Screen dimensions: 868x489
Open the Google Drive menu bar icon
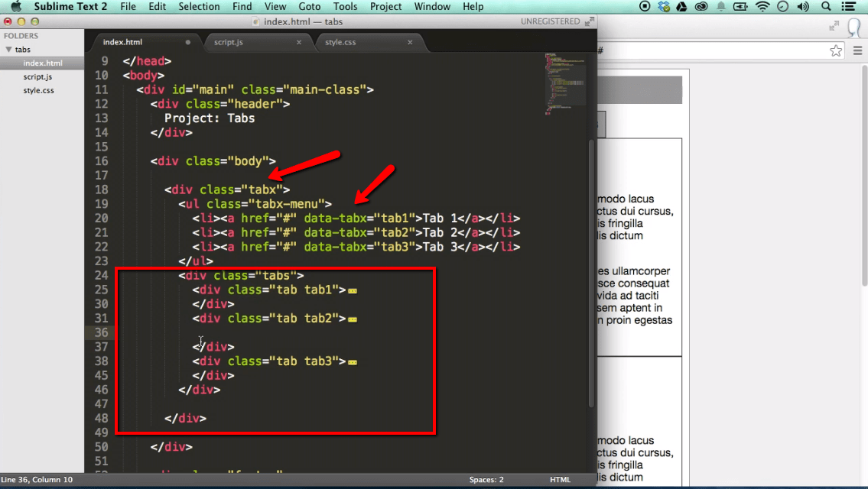click(681, 7)
